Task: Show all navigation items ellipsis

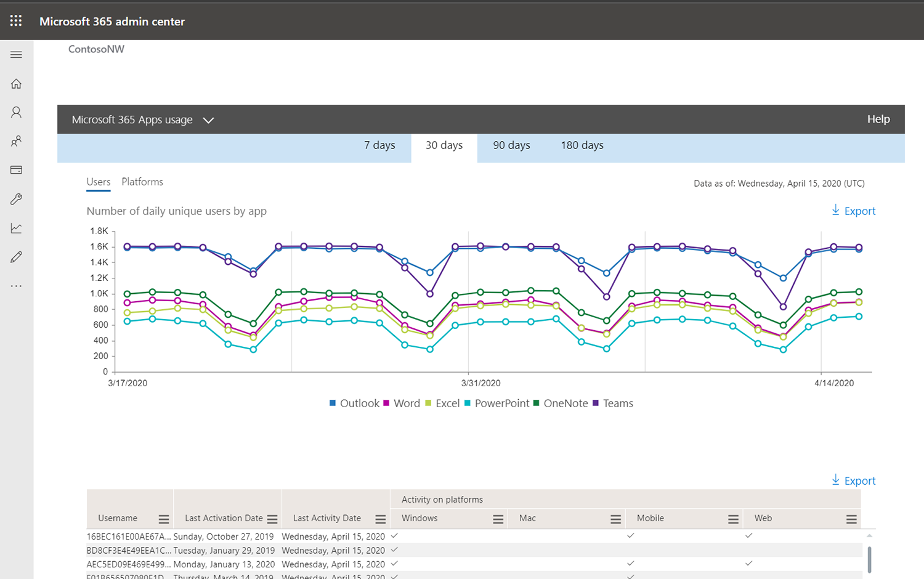Action: point(17,286)
